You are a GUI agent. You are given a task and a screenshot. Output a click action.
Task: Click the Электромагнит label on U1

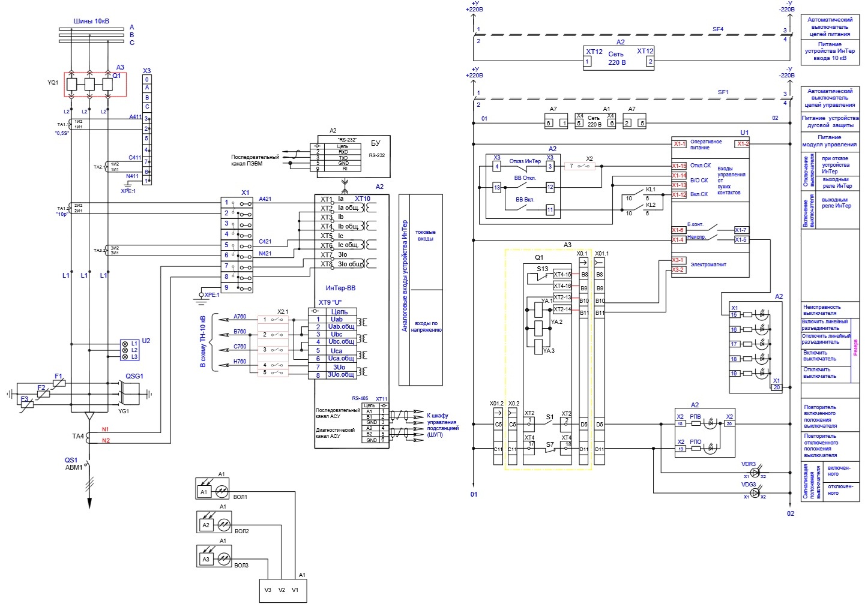[x=708, y=265]
